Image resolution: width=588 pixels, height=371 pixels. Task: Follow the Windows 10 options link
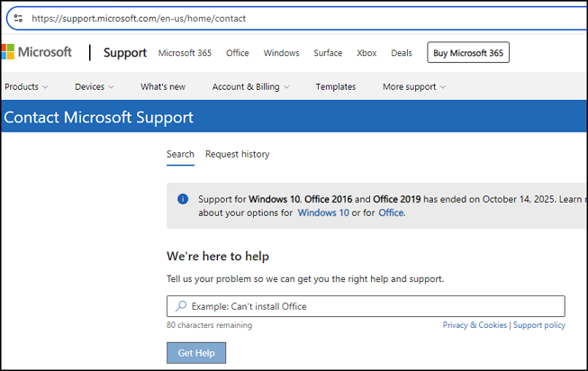click(323, 213)
